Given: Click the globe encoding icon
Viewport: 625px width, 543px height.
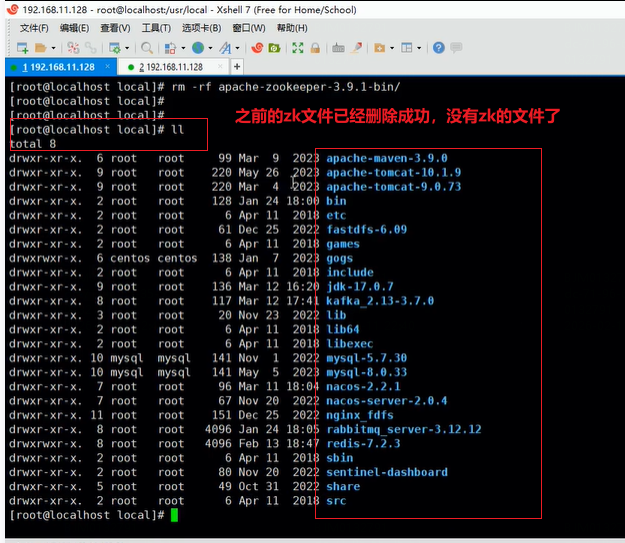Looking at the screenshot, I should (198, 48).
